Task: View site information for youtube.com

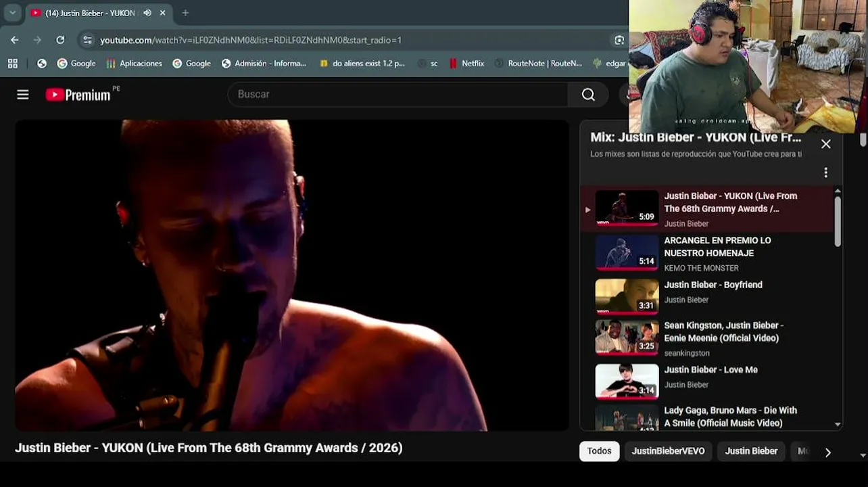Action: [x=87, y=40]
